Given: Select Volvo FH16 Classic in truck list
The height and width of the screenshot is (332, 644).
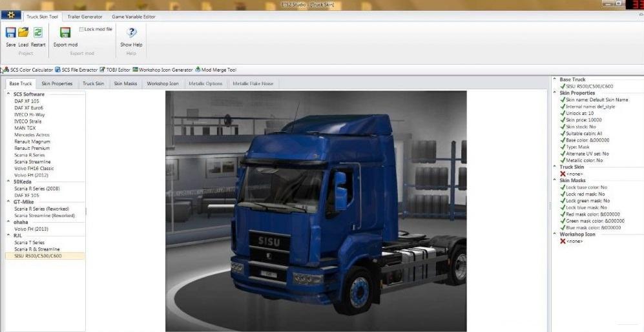Looking at the screenshot, I should click(x=33, y=168).
